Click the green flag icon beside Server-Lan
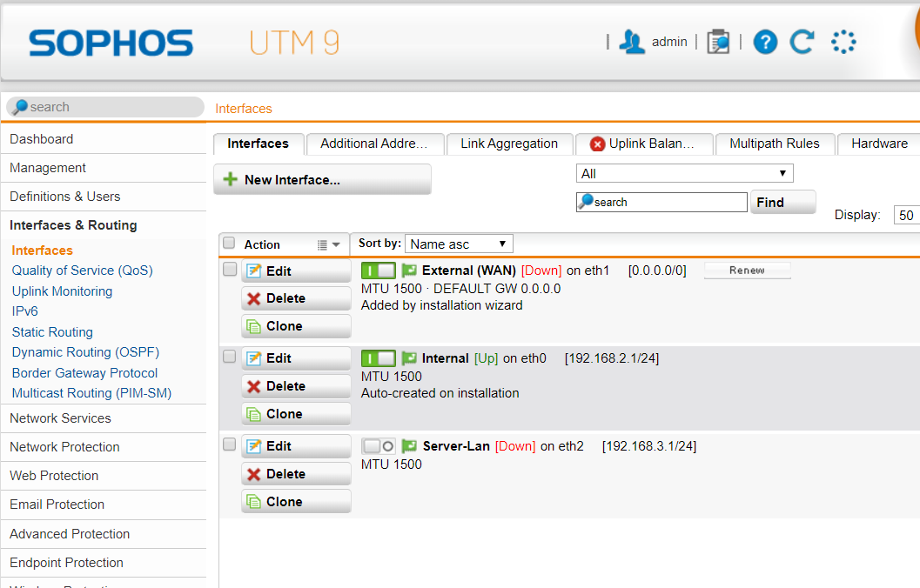 [409, 446]
